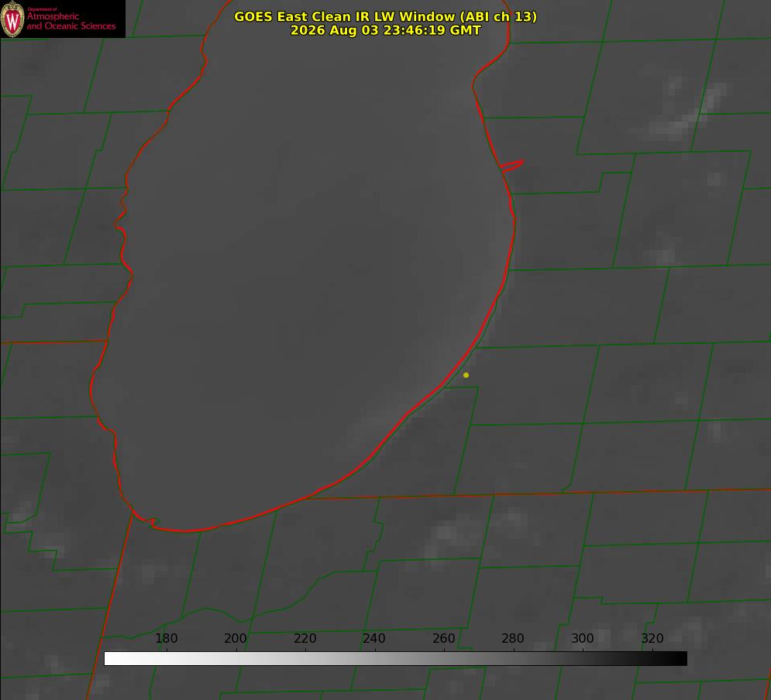Open the Atmospheric and Oceanic Sciences label

point(71,21)
